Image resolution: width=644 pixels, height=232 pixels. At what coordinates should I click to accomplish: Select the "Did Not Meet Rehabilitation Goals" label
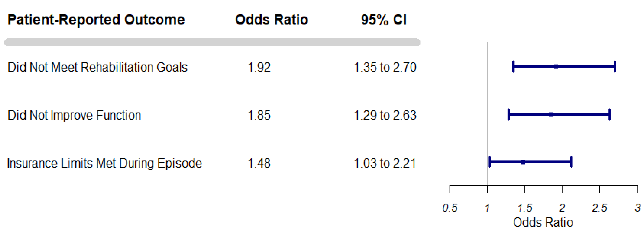tap(97, 67)
